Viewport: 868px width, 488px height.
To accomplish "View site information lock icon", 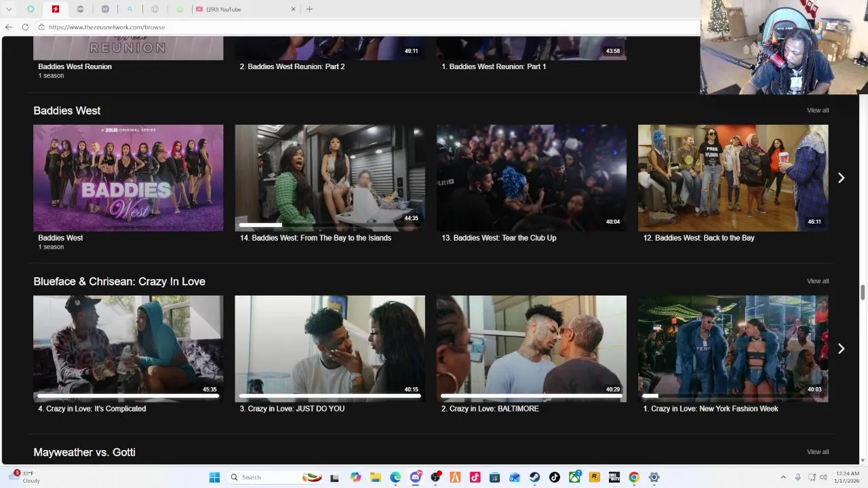I will tap(41, 27).
